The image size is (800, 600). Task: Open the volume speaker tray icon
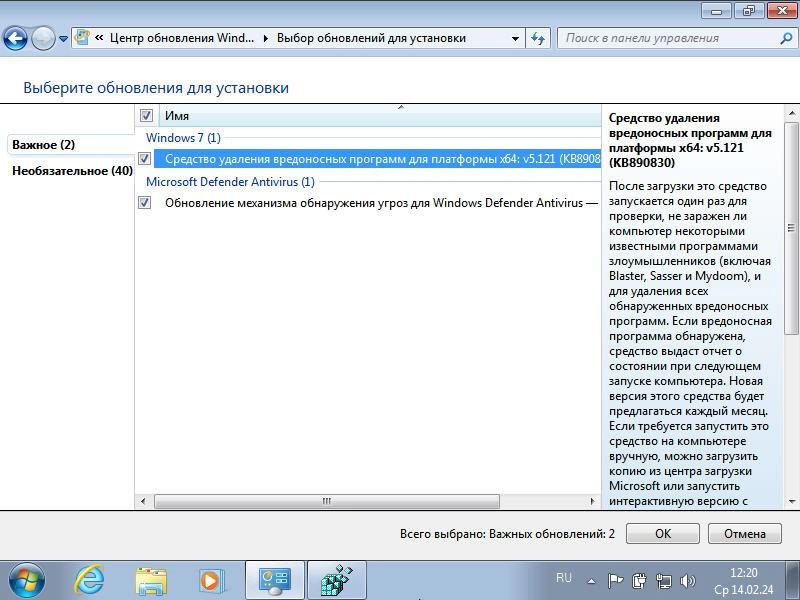pyautogui.click(x=688, y=579)
